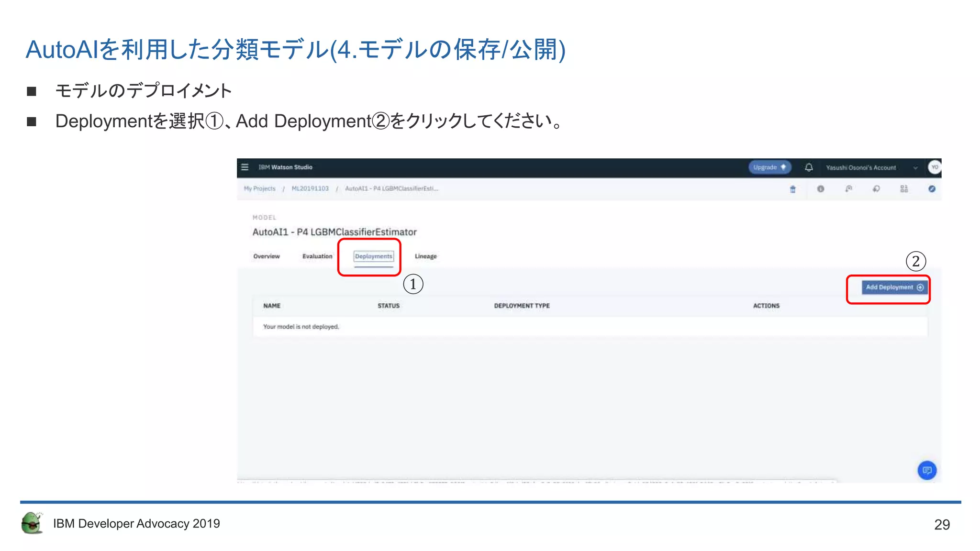Image resolution: width=980 pixels, height=551 pixels.
Task: Click the IBM Watson Studio title
Action: click(x=286, y=167)
